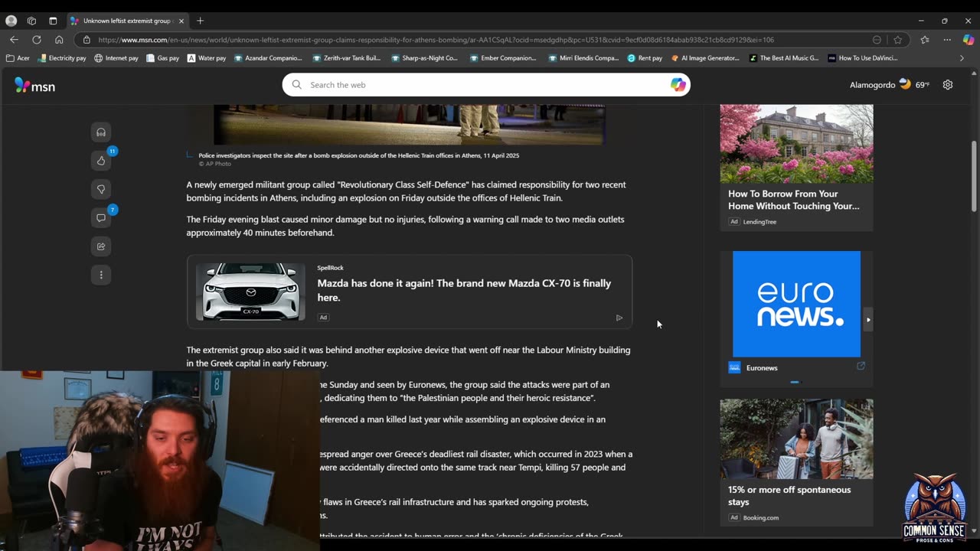This screenshot has width=980, height=551.
Task: Open 'How To Borrow From Your Home' ad
Action: tap(793, 200)
